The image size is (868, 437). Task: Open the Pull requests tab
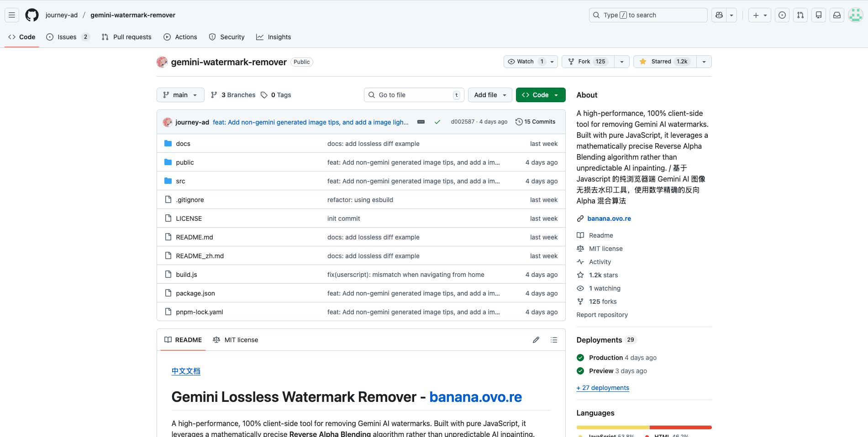pos(126,37)
